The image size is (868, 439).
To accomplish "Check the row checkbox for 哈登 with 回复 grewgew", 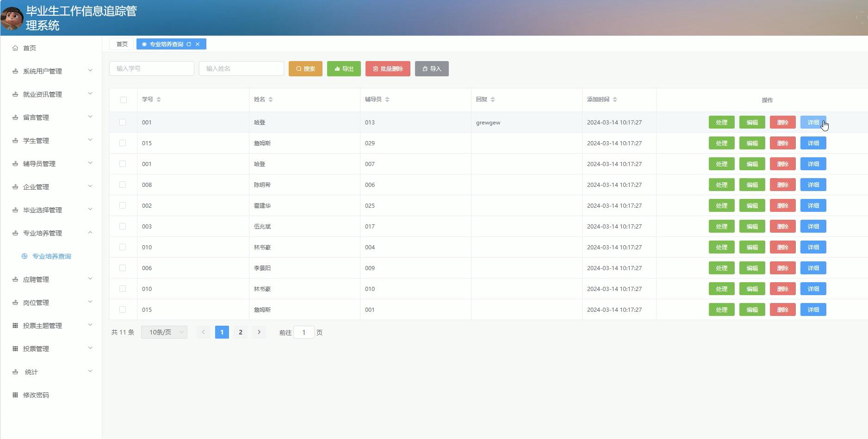I will pos(123,122).
